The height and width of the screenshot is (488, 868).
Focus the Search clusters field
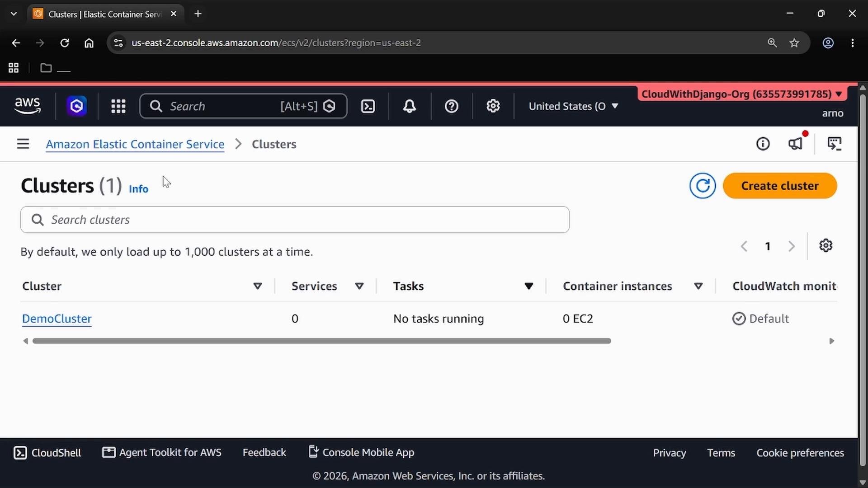point(295,220)
